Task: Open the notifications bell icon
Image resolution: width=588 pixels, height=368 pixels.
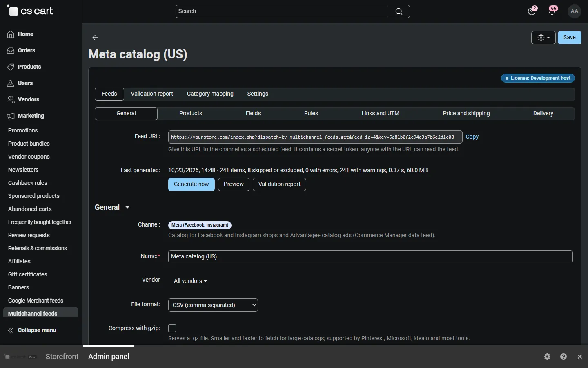Action: (x=552, y=11)
